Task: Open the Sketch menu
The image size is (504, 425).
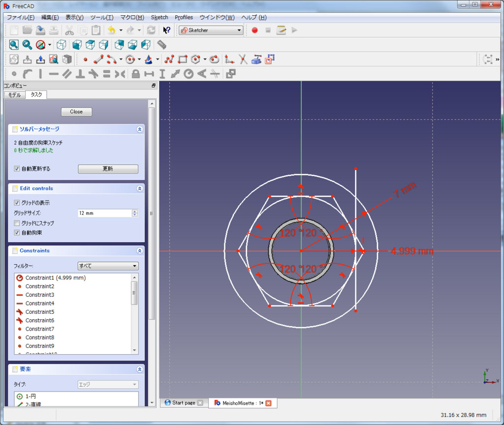Action: tap(159, 17)
